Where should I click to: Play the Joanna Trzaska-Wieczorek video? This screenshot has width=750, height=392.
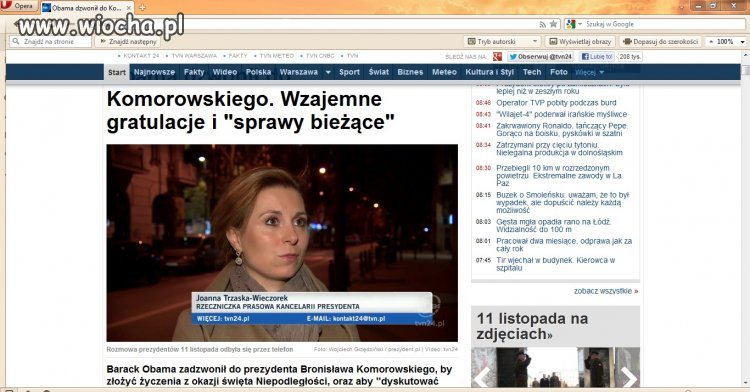(x=282, y=243)
